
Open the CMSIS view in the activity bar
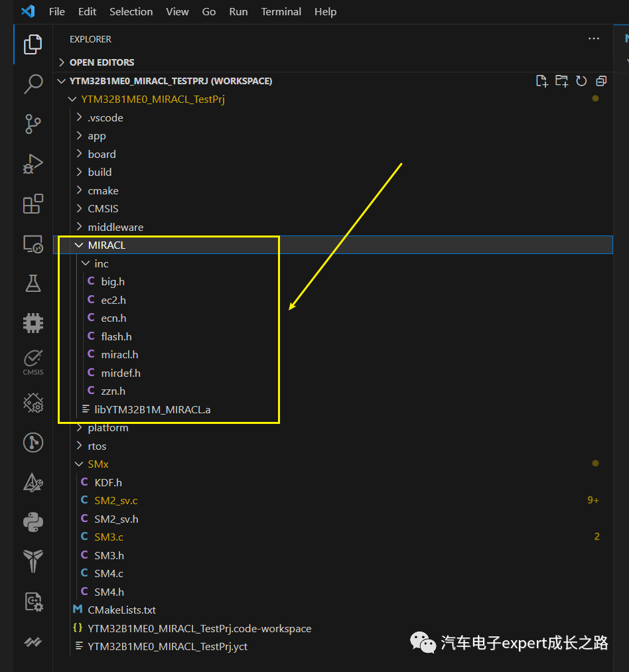pyautogui.click(x=33, y=363)
